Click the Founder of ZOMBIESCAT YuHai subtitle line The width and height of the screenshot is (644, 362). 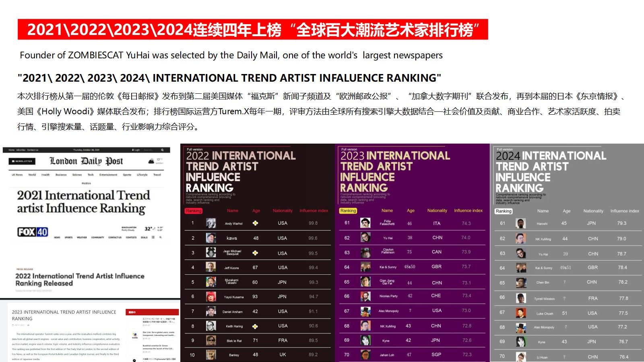231,55
